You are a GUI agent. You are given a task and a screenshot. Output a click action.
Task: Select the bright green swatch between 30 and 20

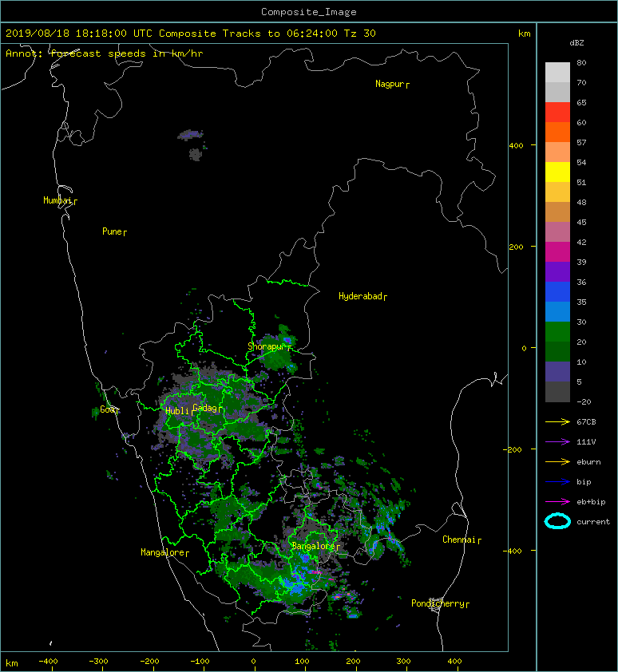pyautogui.click(x=557, y=332)
